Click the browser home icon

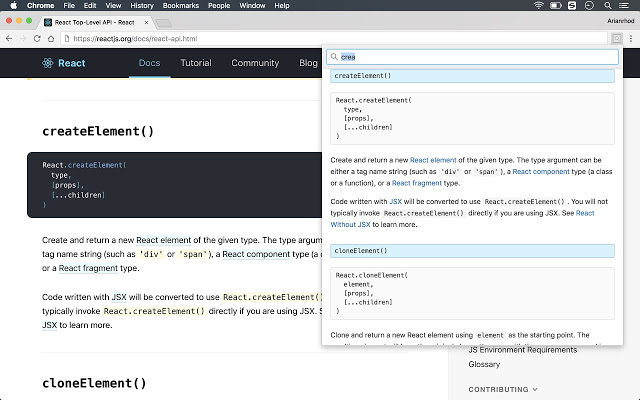pos(51,38)
